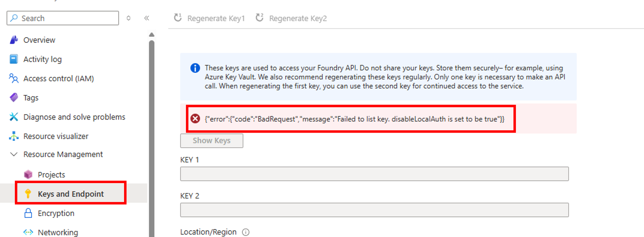Open the Projects section
Image resolution: width=644 pixels, height=237 pixels.
[x=51, y=174]
